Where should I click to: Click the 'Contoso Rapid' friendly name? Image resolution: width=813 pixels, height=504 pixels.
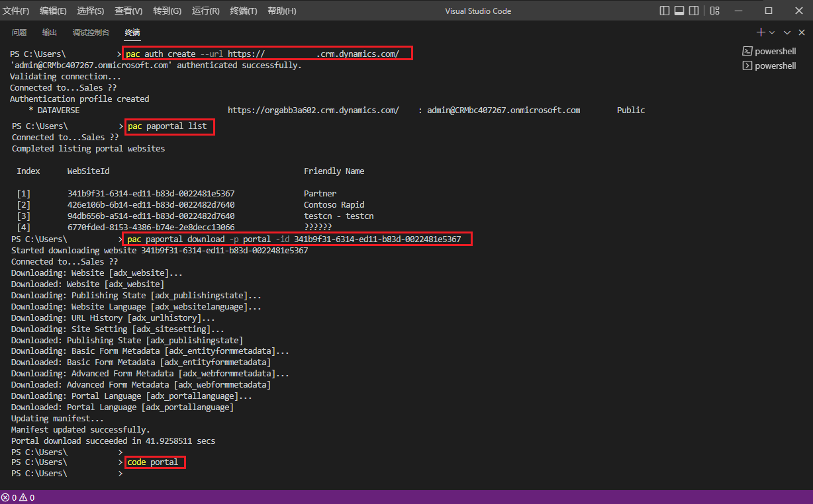[334, 204]
